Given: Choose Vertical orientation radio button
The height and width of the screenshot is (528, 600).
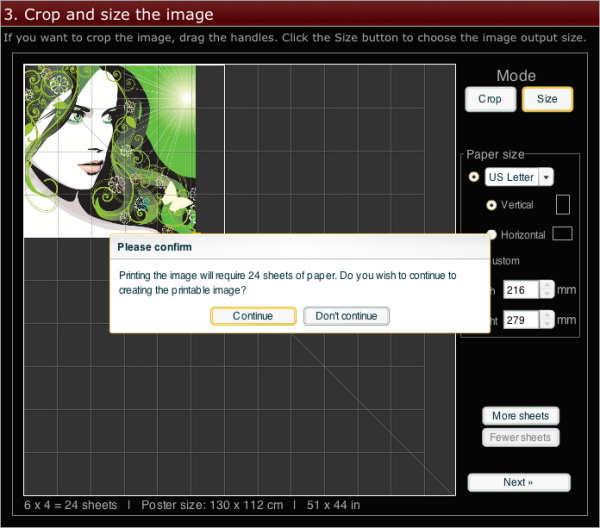Looking at the screenshot, I should pos(491,205).
